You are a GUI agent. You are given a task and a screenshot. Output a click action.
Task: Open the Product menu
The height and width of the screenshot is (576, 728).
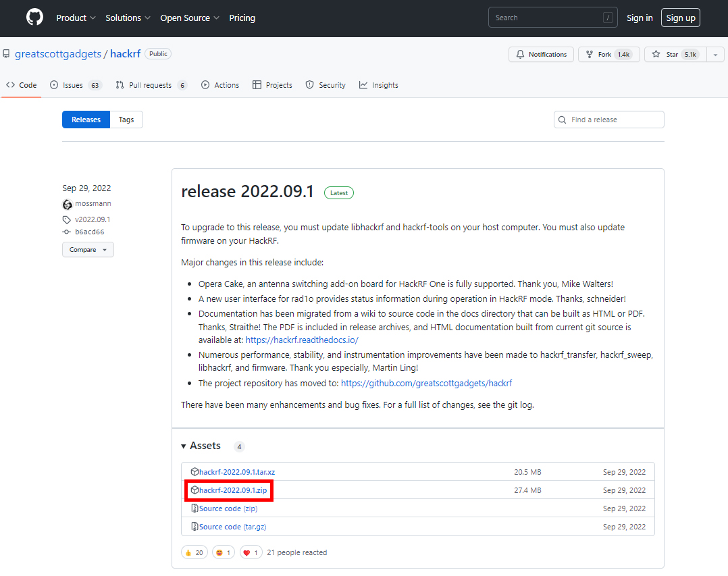[76, 18]
